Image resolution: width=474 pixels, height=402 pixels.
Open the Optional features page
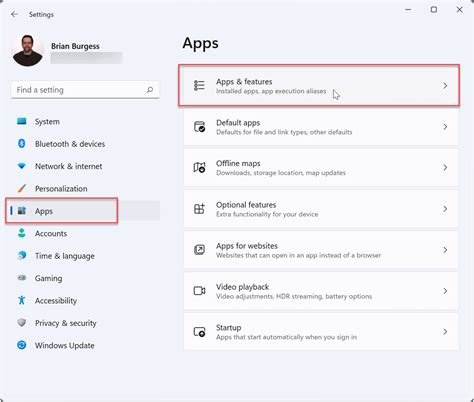[321, 209]
